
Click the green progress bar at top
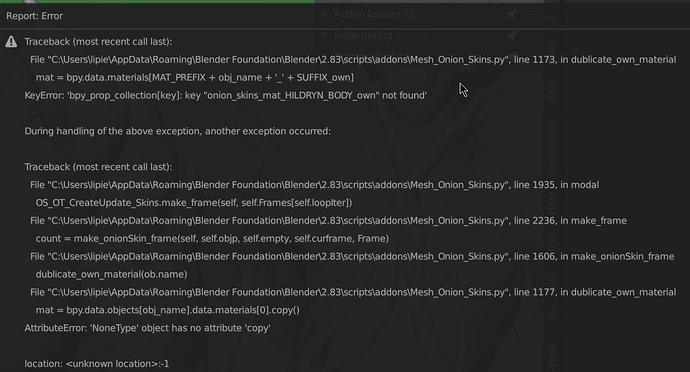pyautogui.click(x=157, y=1)
